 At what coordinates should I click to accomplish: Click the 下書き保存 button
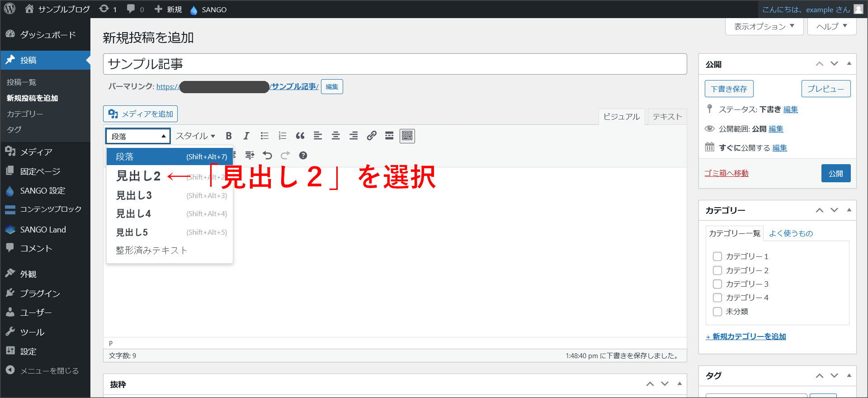click(x=729, y=89)
